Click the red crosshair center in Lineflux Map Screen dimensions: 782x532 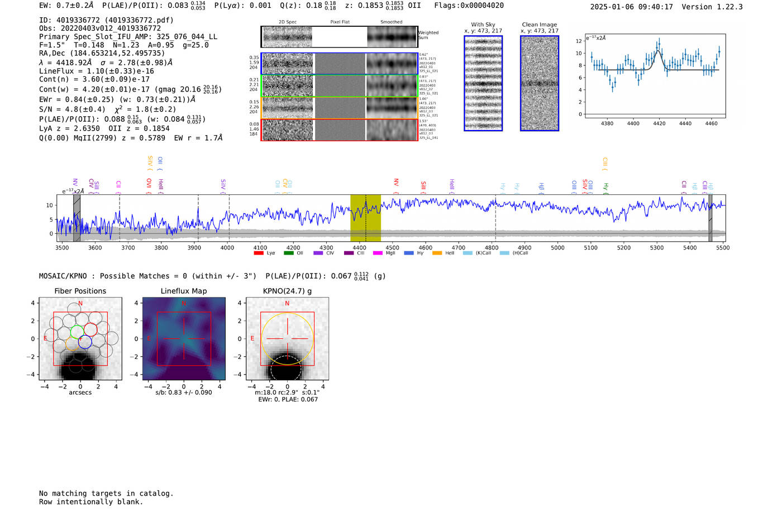coord(184,339)
